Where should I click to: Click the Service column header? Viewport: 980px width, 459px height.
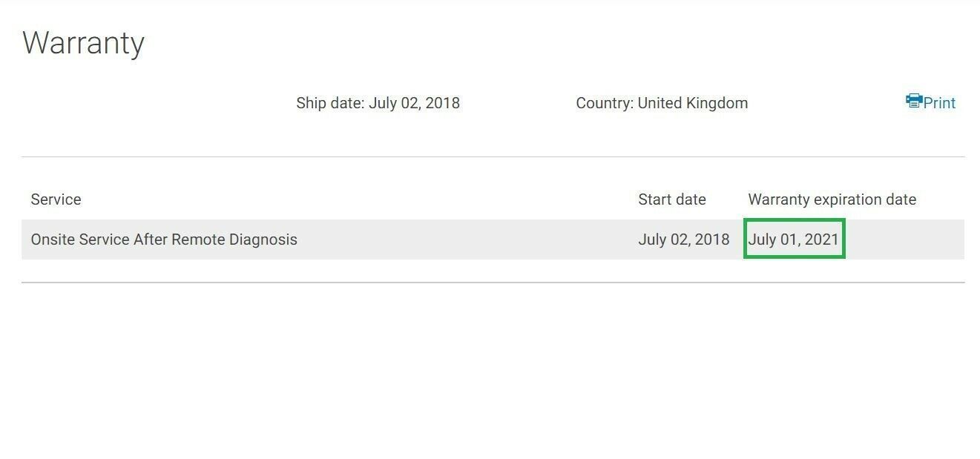coord(56,199)
